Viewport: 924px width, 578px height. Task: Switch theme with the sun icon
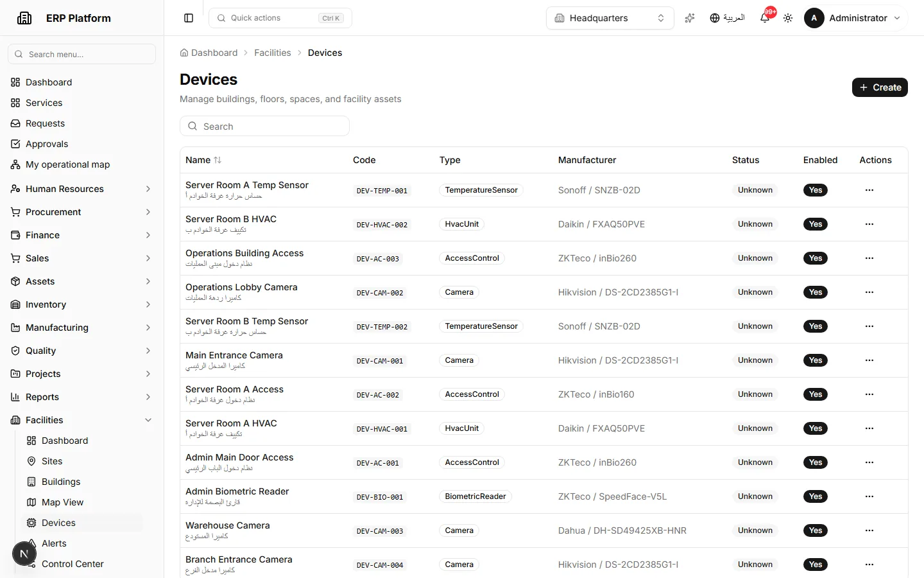pyautogui.click(x=788, y=18)
